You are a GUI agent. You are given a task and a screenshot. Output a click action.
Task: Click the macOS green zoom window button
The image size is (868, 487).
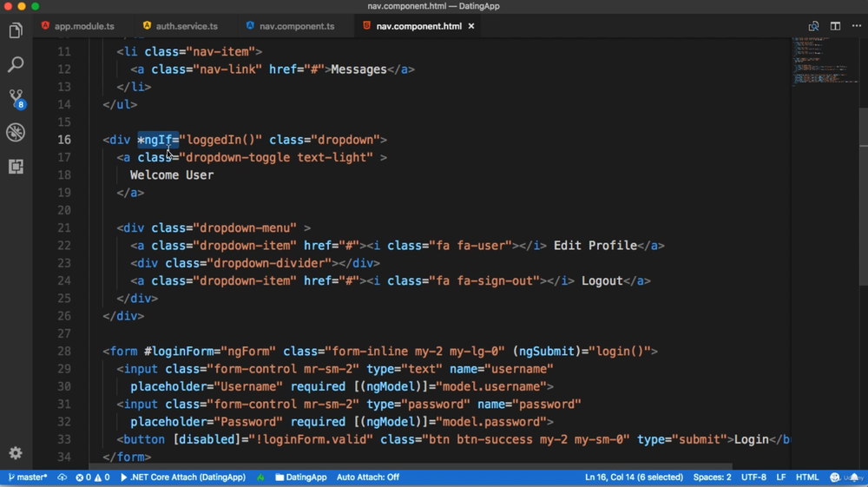pyautogui.click(x=35, y=6)
